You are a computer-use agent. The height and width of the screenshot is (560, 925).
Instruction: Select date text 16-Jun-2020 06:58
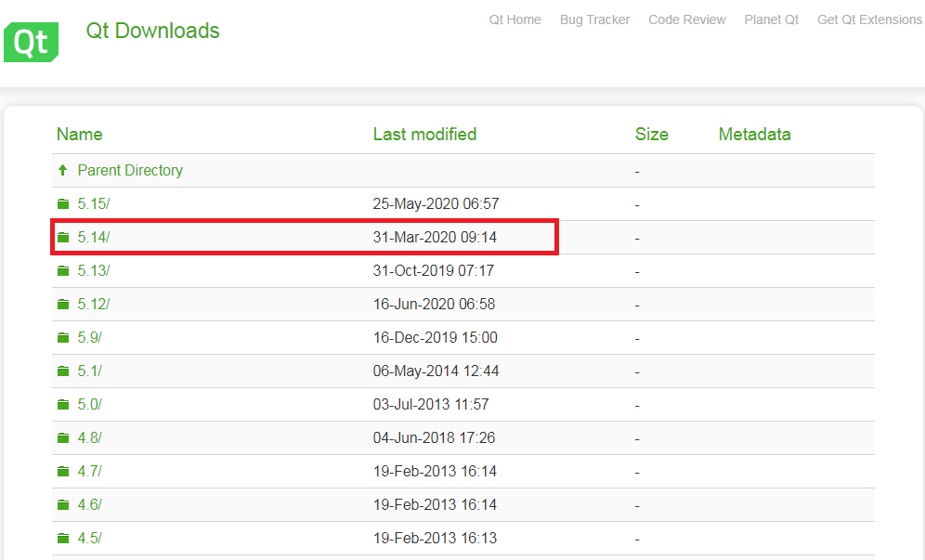[x=435, y=304]
